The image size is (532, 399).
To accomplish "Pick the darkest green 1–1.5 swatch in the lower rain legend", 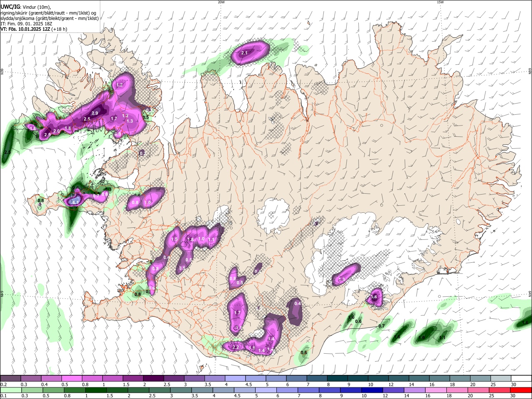I will (x=96, y=390).
